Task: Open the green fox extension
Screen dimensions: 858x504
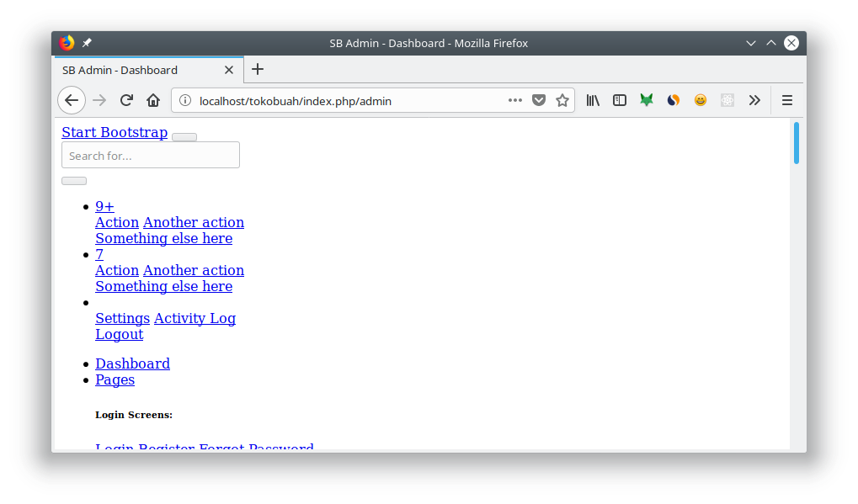Action: [646, 100]
